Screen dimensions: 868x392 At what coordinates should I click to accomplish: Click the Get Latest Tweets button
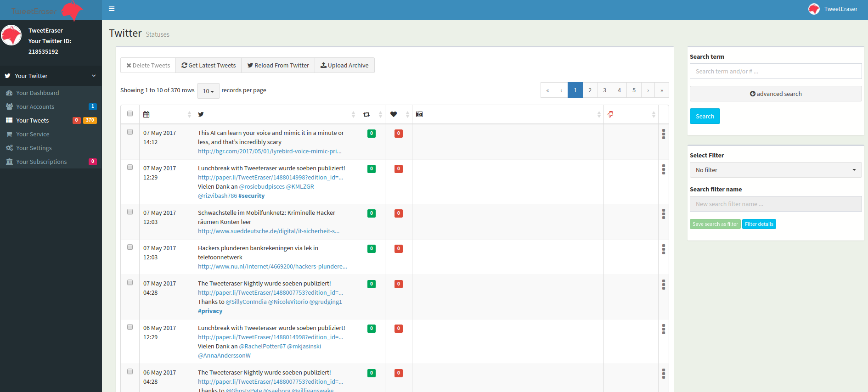point(209,65)
